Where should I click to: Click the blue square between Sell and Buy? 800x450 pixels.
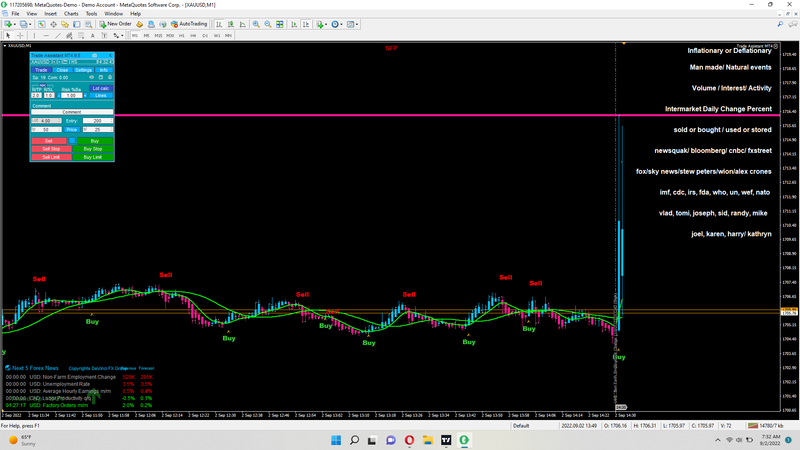click(x=72, y=141)
